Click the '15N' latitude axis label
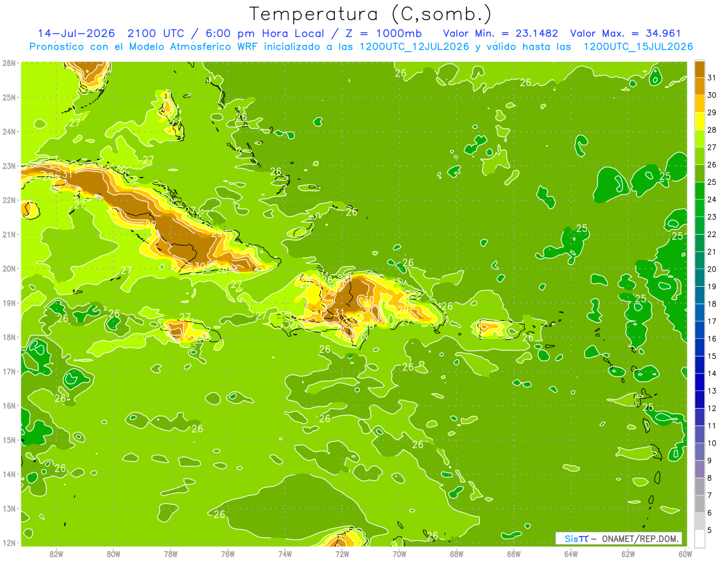Screen dimensions: 728x562 tap(9, 440)
